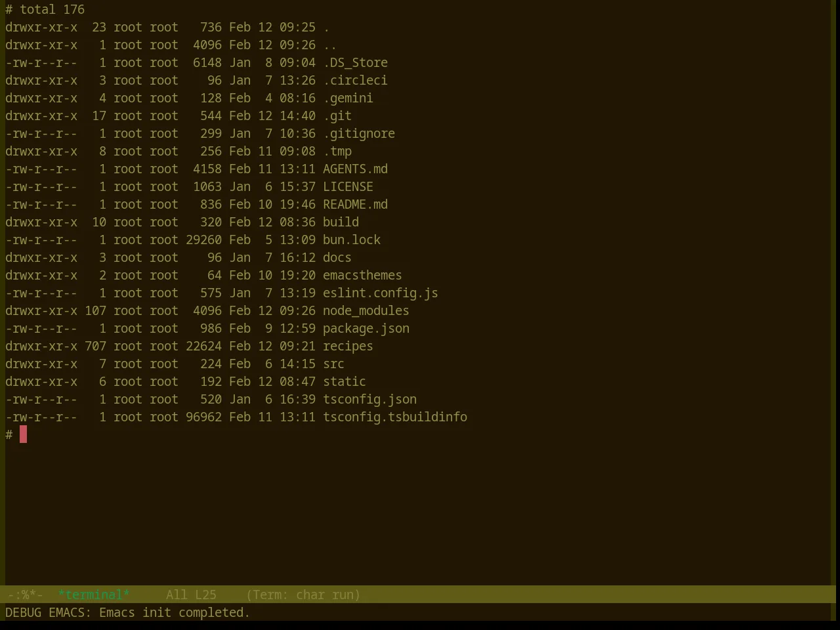
Task: Click the 22624 size of recipes
Action: point(203,346)
